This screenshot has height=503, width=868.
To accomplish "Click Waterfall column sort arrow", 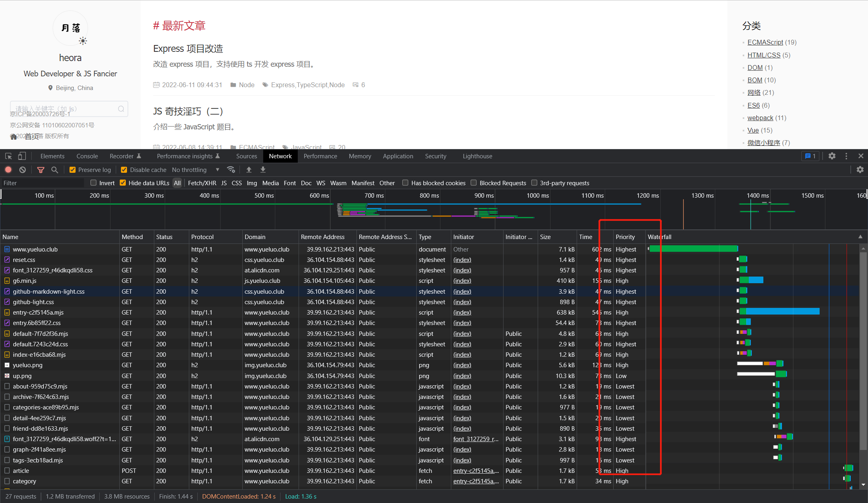I will click(860, 237).
